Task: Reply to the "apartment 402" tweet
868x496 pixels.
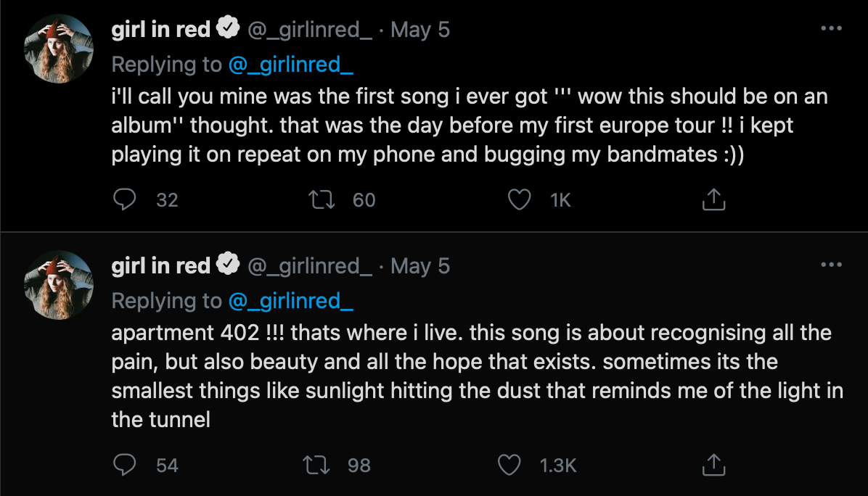Action: pyautogui.click(x=125, y=465)
